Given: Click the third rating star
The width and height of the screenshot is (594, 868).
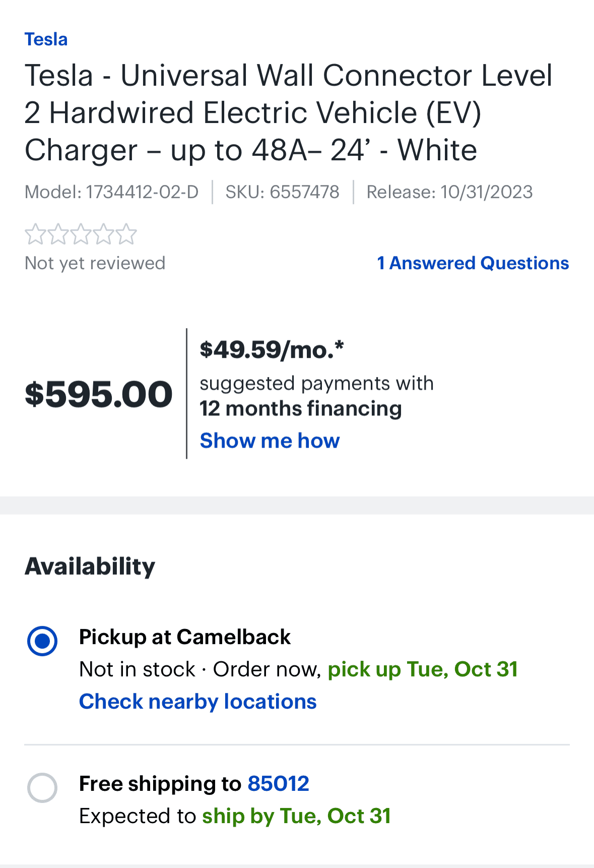Looking at the screenshot, I should 81,234.
